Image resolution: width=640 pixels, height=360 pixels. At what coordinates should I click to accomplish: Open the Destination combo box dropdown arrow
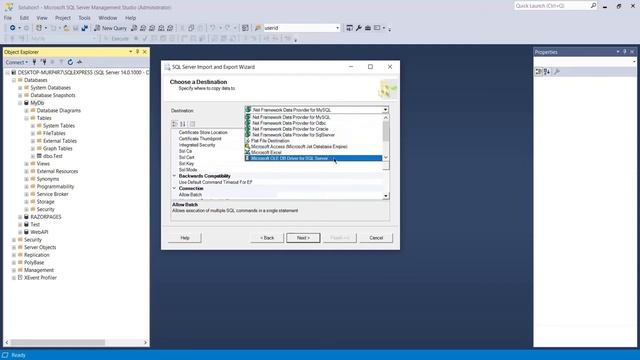pos(385,110)
